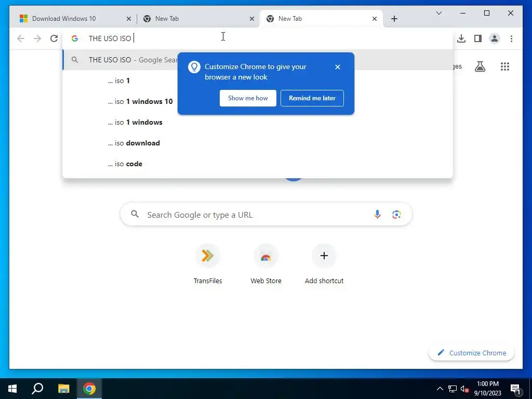532x399 pixels.
Task: Close the middle New Tab
Action: point(252,19)
